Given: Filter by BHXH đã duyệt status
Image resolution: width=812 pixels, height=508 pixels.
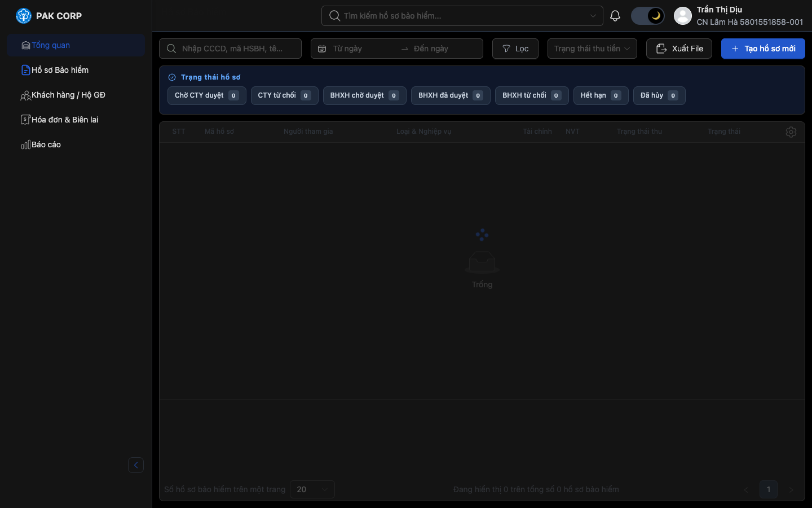Looking at the screenshot, I should point(451,95).
